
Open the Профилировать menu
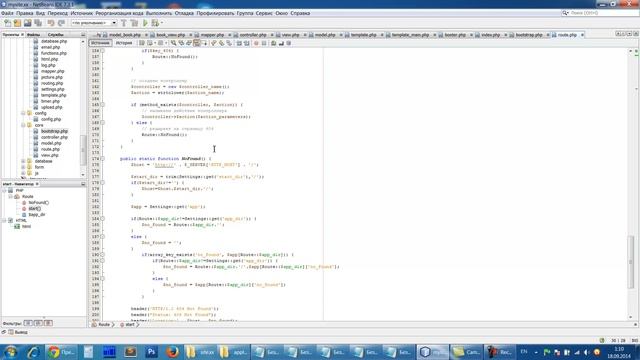(215, 13)
